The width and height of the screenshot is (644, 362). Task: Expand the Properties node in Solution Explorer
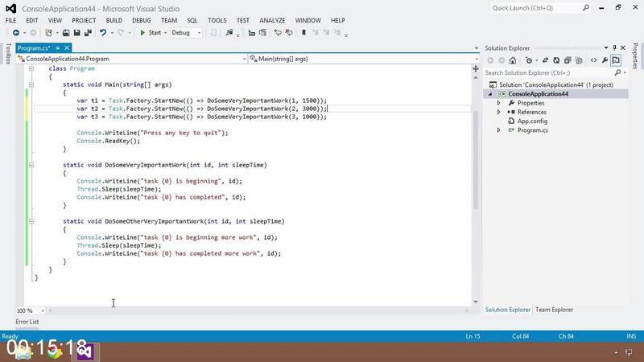[498, 103]
